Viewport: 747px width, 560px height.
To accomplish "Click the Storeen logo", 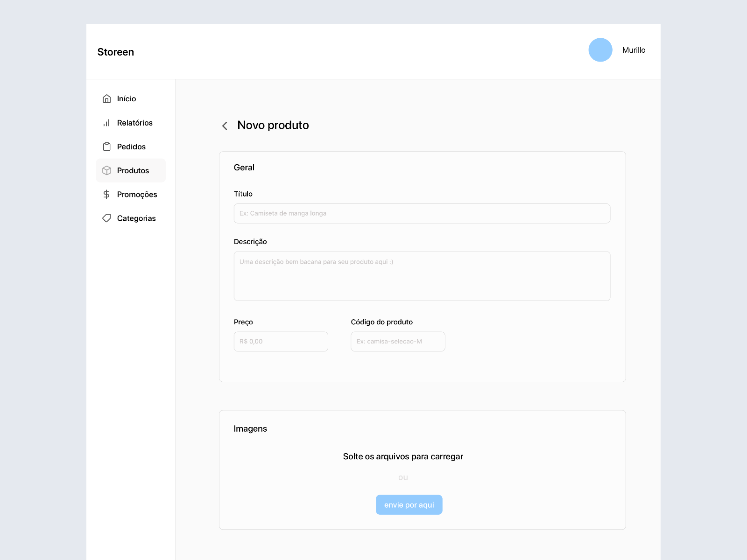I will [x=115, y=52].
